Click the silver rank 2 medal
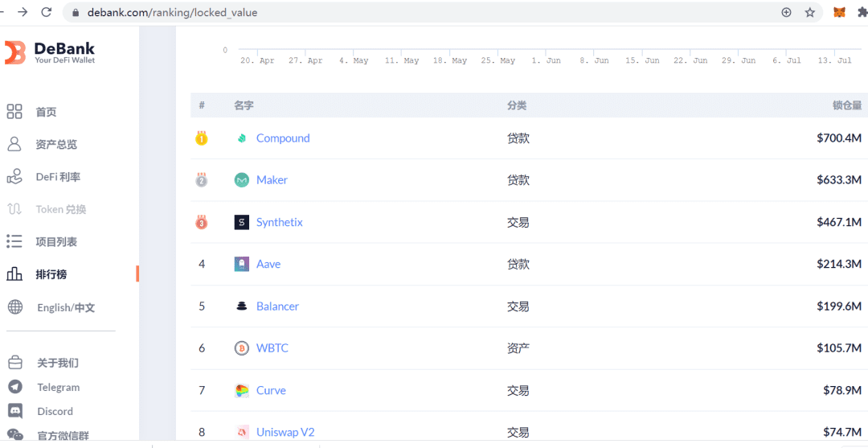Viewport: 868px width, 448px height. tap(202, 180)
